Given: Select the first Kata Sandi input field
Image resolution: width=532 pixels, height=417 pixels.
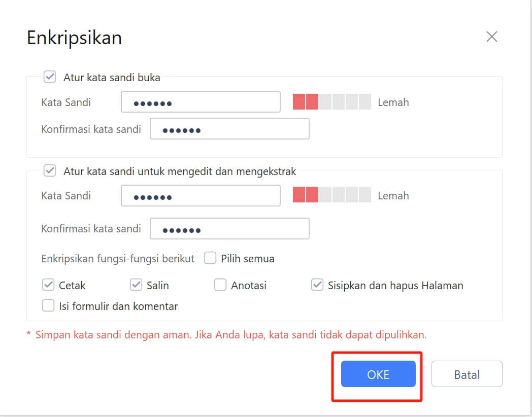Looking at the screenshot, I should (x=201, y=101).
